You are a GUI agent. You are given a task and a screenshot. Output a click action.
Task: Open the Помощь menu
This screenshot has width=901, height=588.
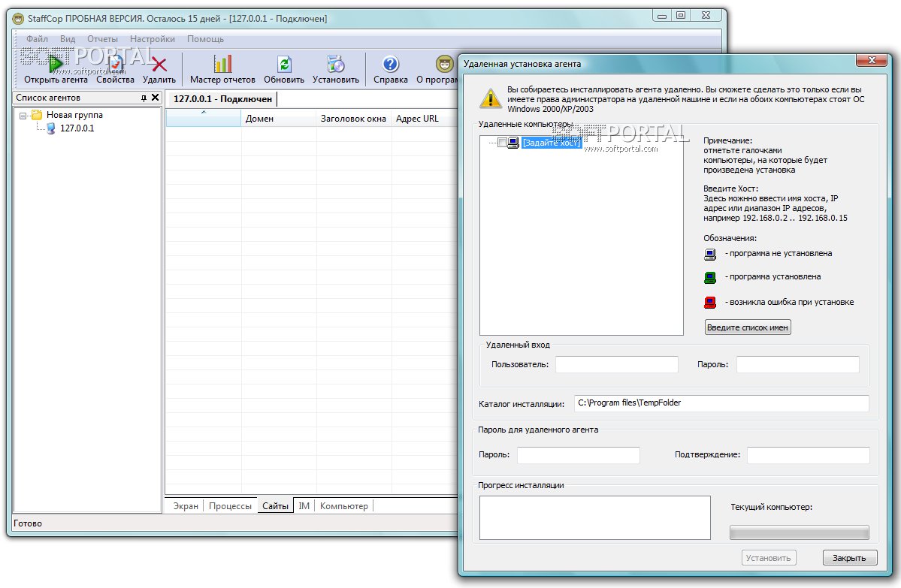pos(205,39)
